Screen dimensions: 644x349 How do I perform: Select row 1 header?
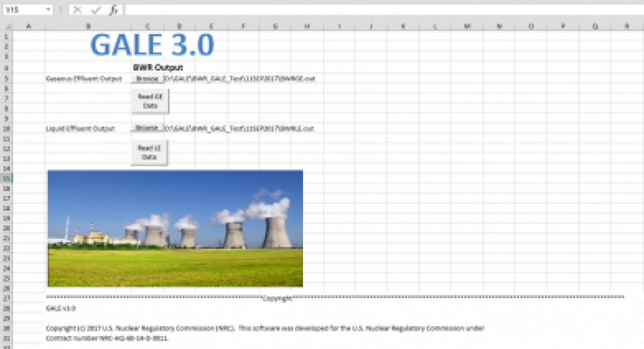click(6, 36)
